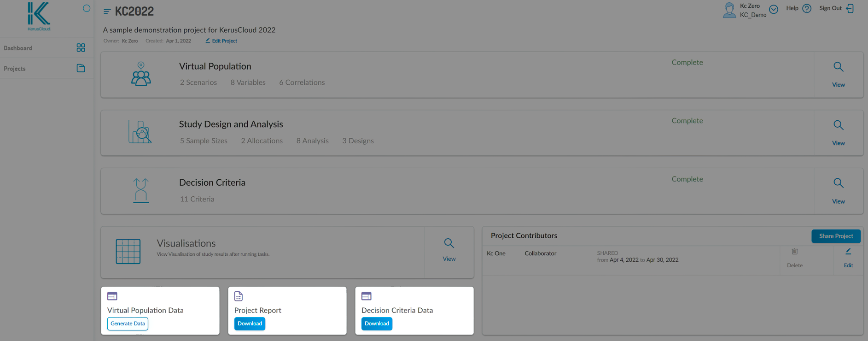
Task: Select Projects in the sidebar
Action: click(x=15, y=69)
